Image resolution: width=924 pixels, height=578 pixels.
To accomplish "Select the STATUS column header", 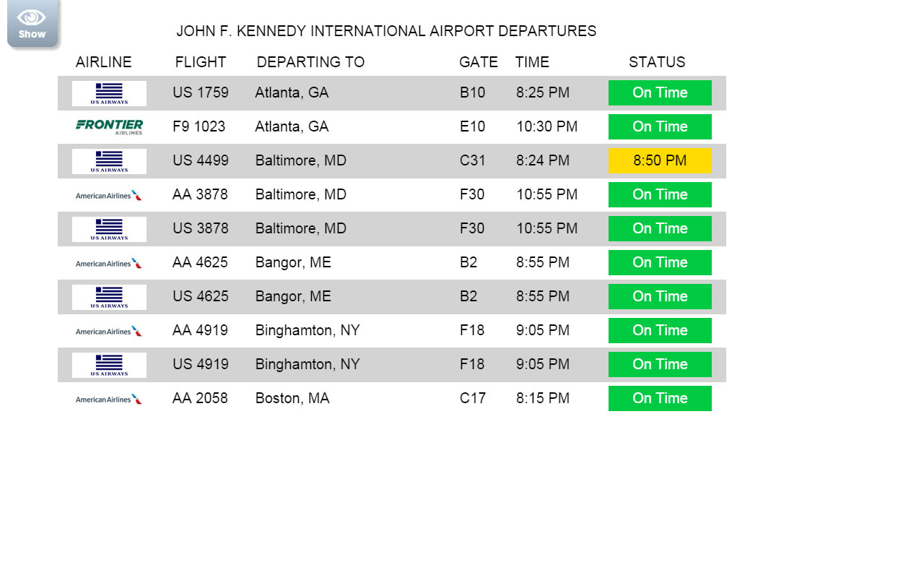I will pyautogui.click(x=657, y=62).
